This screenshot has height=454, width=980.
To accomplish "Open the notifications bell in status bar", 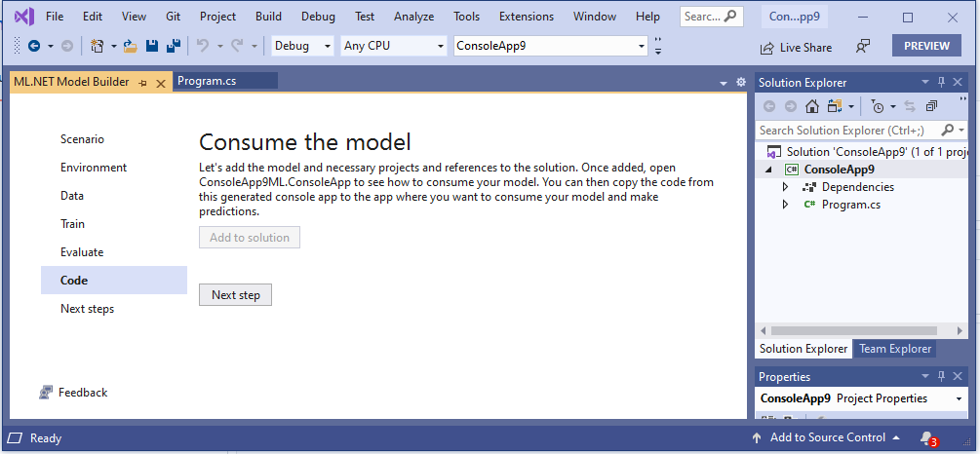I will point(927,437).
